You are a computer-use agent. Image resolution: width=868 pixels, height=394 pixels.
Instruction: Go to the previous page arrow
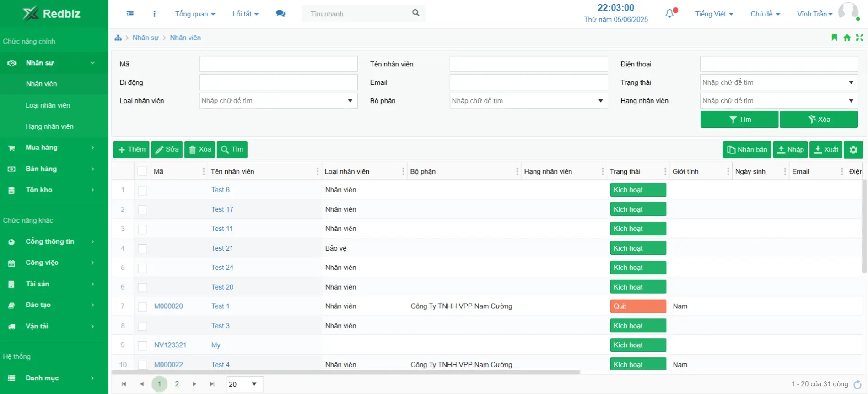[x=142, y=384]
